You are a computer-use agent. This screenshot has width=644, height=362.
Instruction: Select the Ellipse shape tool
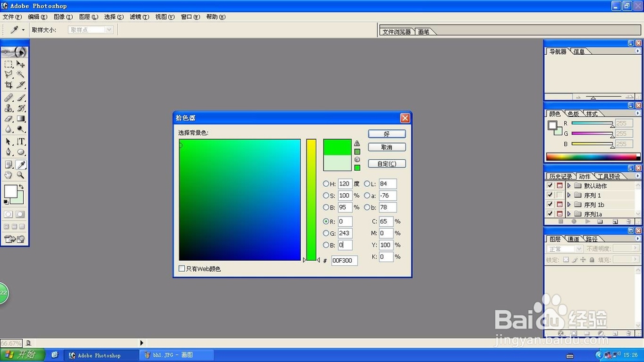point(21,151)
